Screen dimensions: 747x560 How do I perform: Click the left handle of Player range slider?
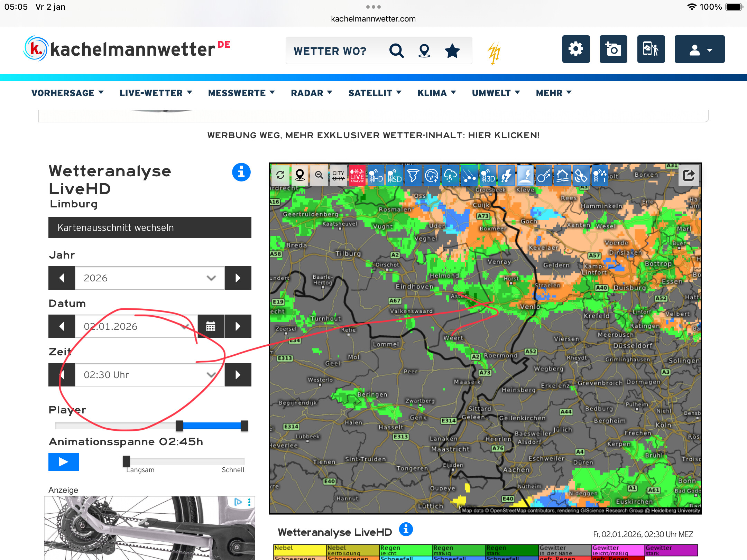(179, 426)
